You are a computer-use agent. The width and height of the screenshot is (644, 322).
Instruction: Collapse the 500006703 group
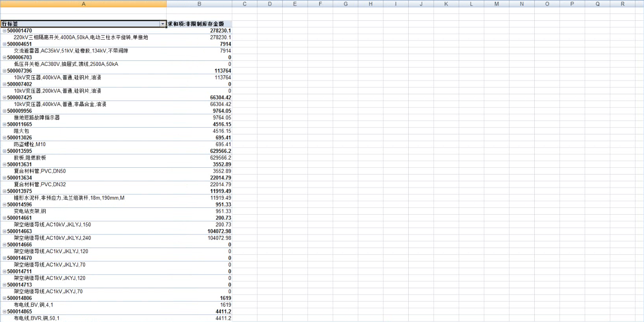[4, 58]
